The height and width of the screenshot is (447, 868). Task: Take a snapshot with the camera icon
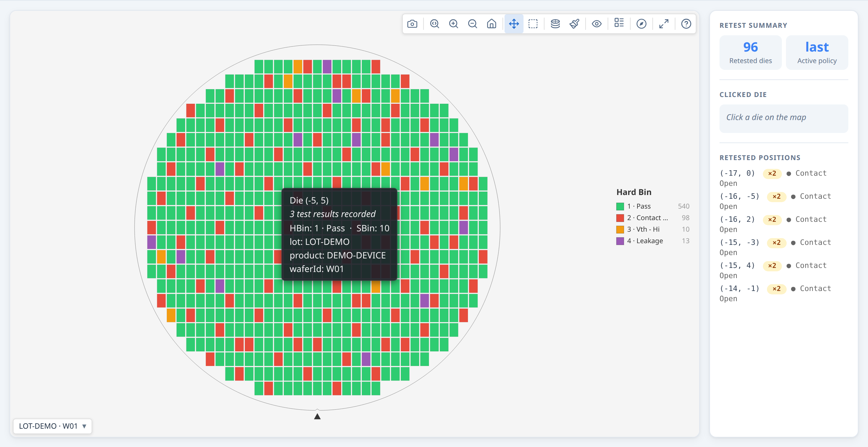[x=412, y=24]
